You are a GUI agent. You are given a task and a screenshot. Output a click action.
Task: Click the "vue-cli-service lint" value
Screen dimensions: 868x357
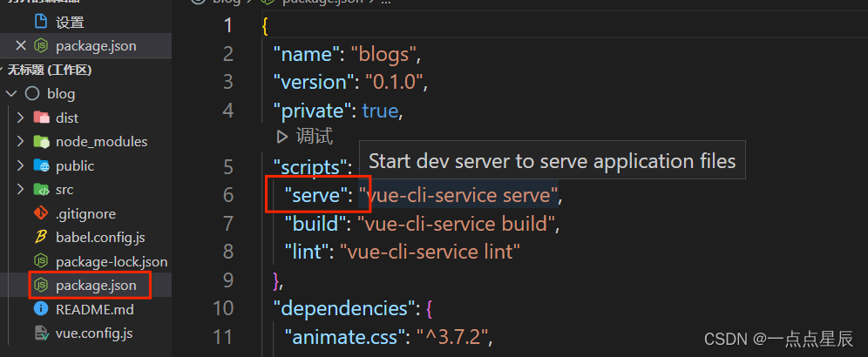[431, 252]
